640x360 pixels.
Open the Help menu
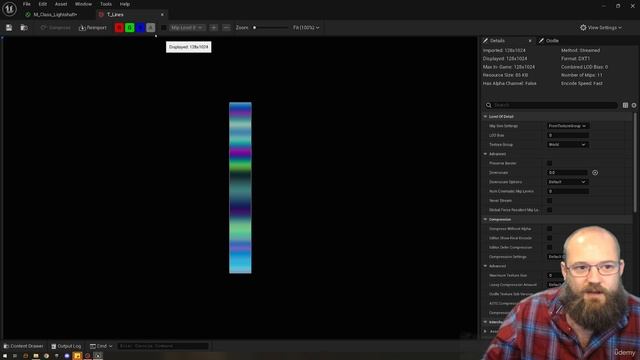point(124,4)
